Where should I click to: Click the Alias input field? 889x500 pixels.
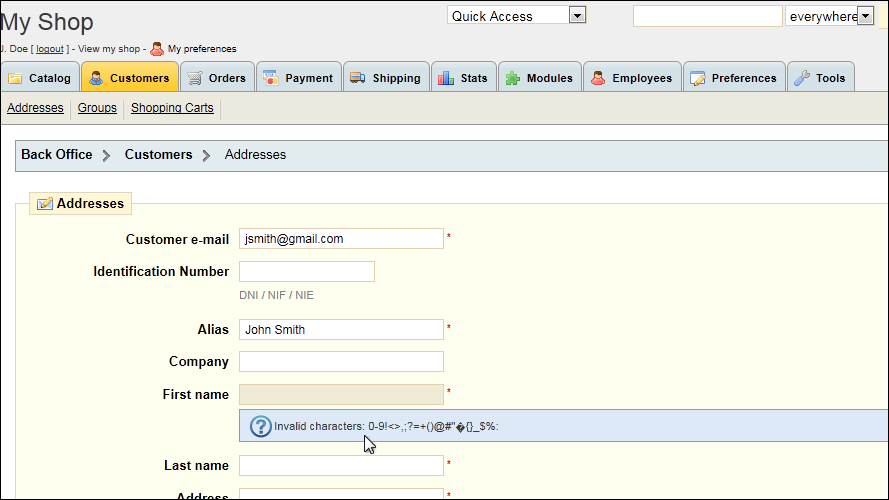[x=341, y=329]
